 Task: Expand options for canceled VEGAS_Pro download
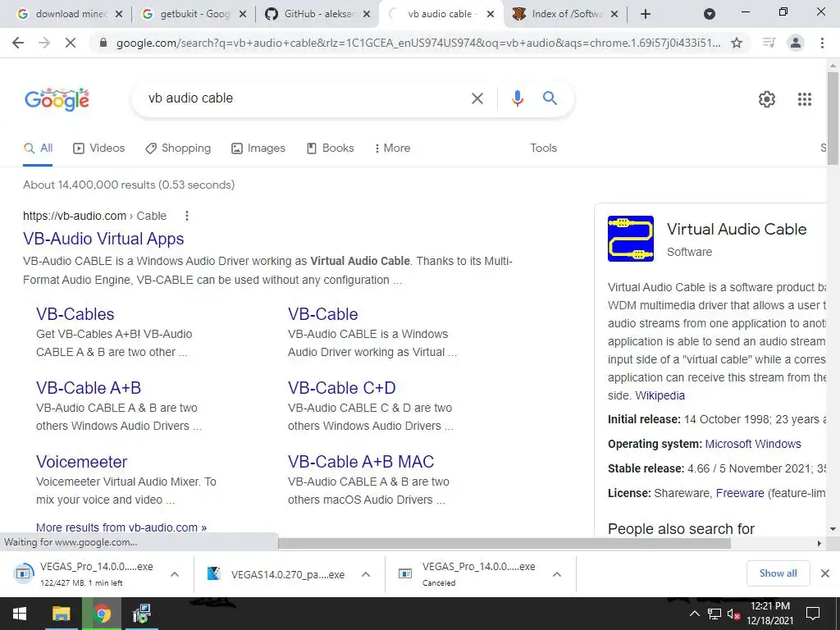point(557,574)
